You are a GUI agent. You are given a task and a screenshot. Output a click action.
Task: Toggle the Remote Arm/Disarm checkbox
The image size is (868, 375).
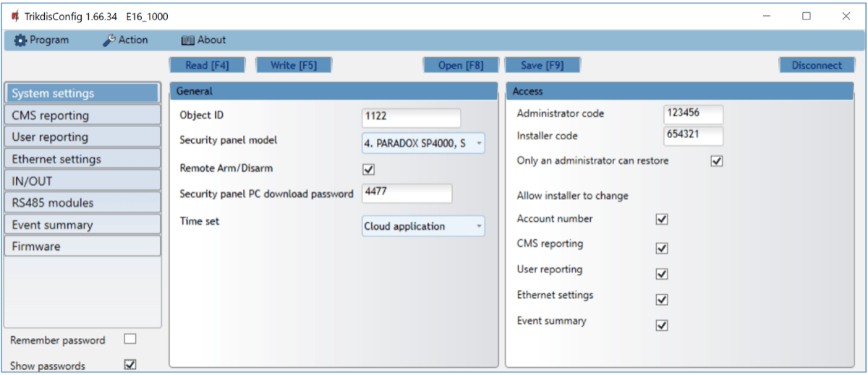point(368,169)
